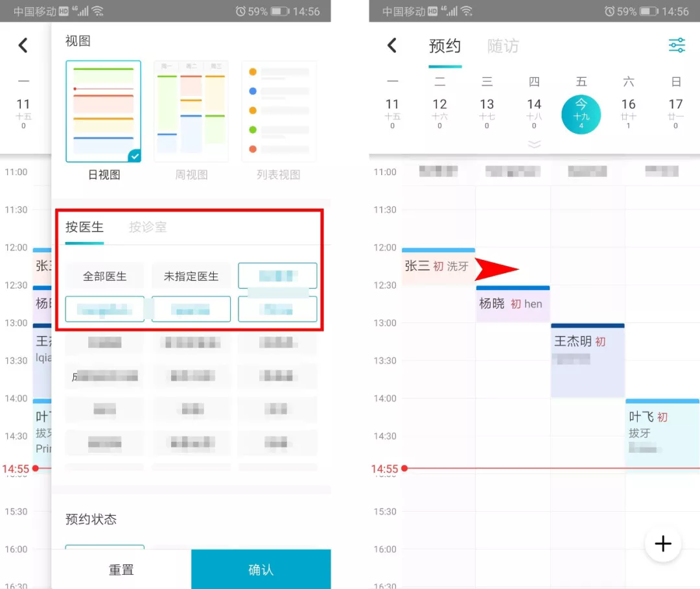Open the 叶飞 拔牙 appointment

(x=662, y=435)
